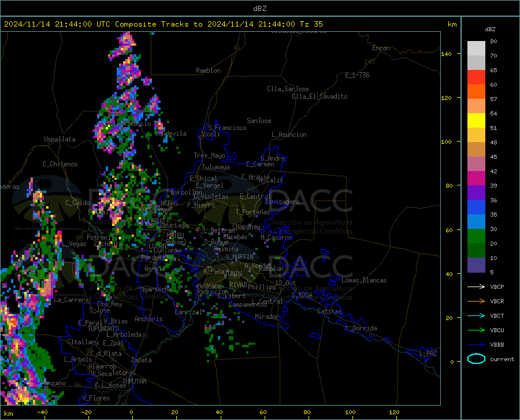Click the Catitas label

[x=330, y=311]
